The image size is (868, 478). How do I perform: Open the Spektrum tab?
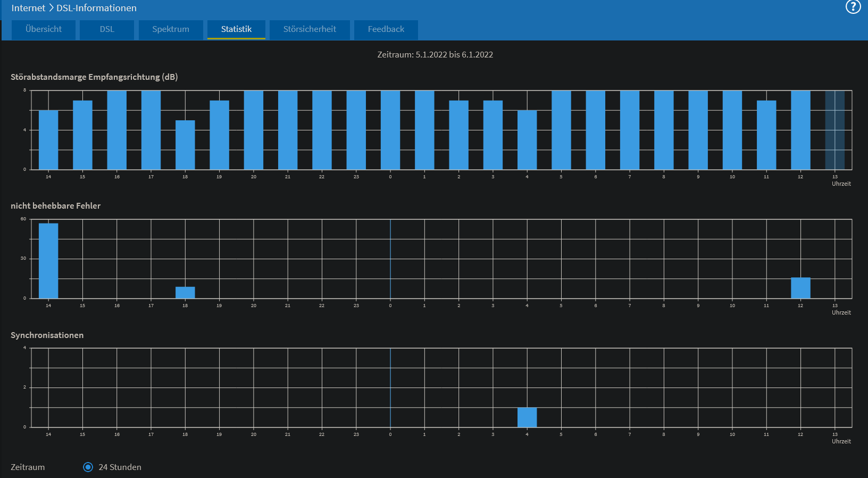pyautogui.click(x=171, y=29)
